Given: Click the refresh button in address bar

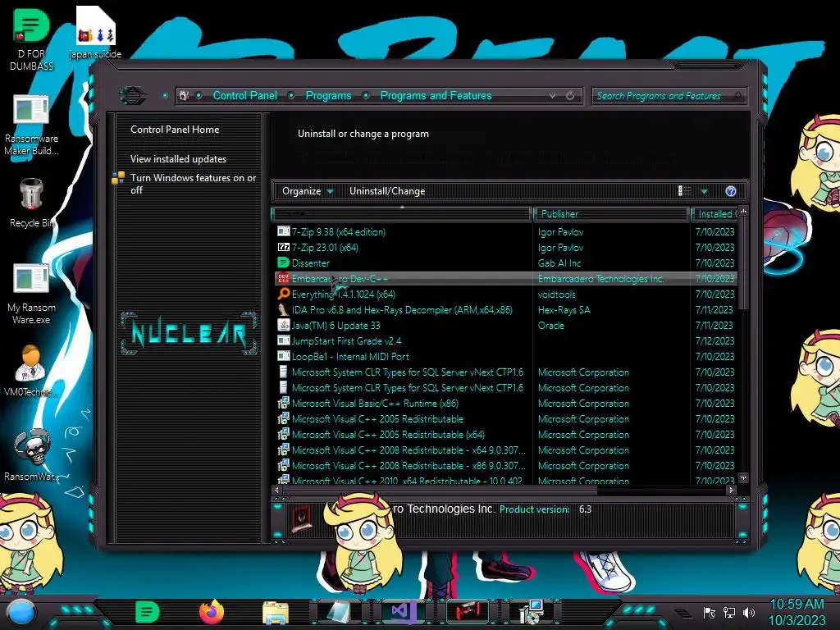Looking at the screenshot, I should tap(570, 96).
